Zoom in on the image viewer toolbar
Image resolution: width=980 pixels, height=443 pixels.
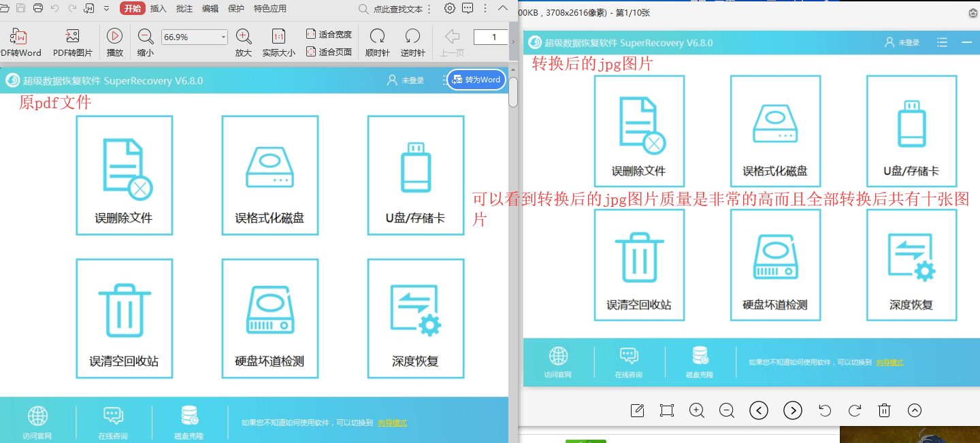tap(697, 410)
